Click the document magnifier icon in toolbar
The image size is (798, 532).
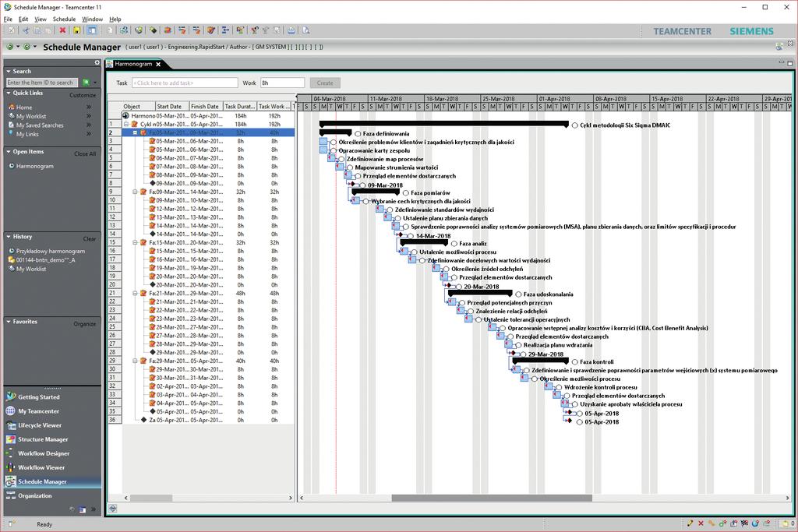click(305, 30)
